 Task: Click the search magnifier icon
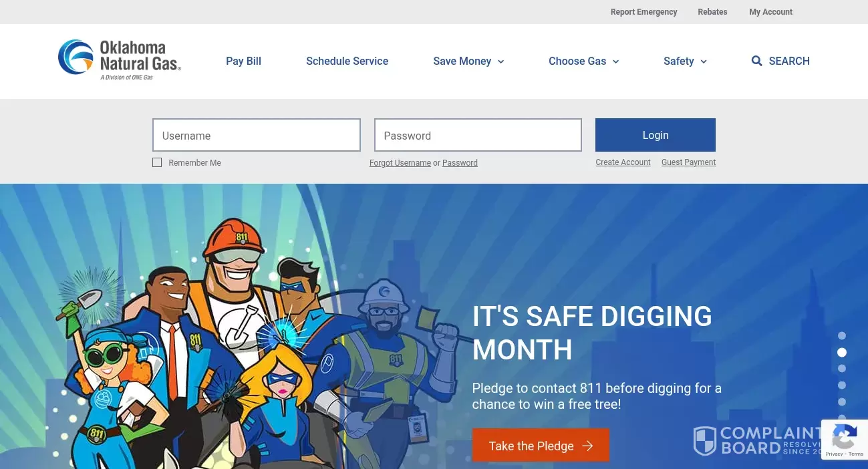coord(756,61)
